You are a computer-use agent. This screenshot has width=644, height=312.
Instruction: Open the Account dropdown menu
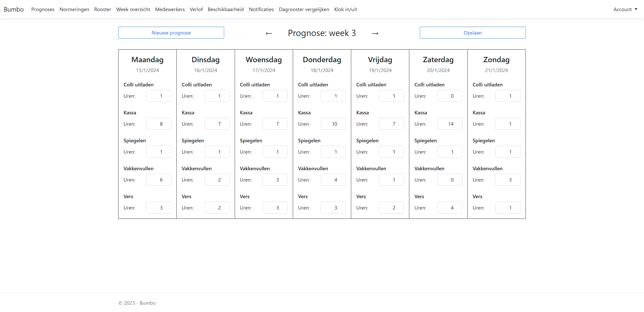point(626,9)
